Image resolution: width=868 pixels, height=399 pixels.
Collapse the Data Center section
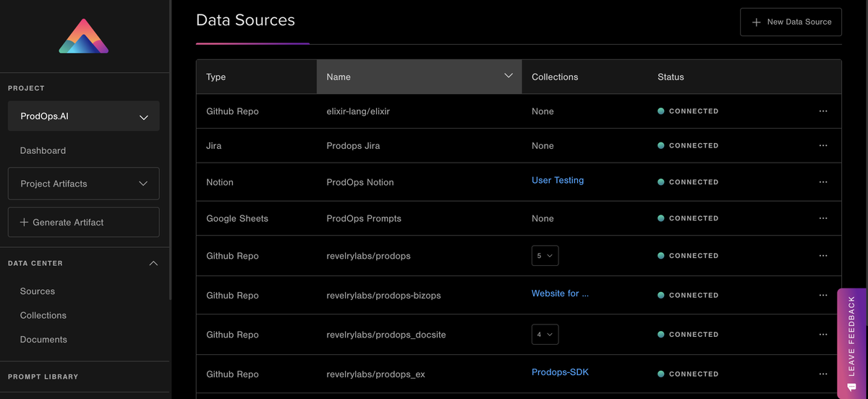coord(153,263)
